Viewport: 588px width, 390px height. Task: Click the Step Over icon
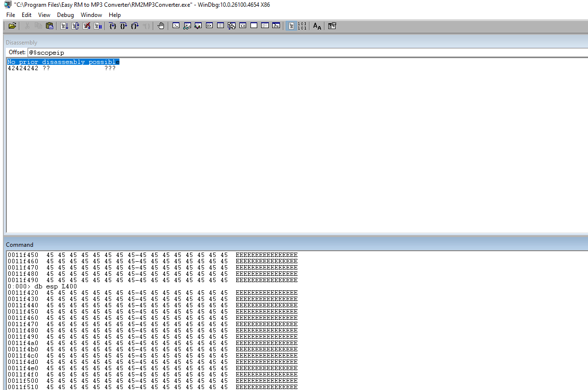[124, 26]
